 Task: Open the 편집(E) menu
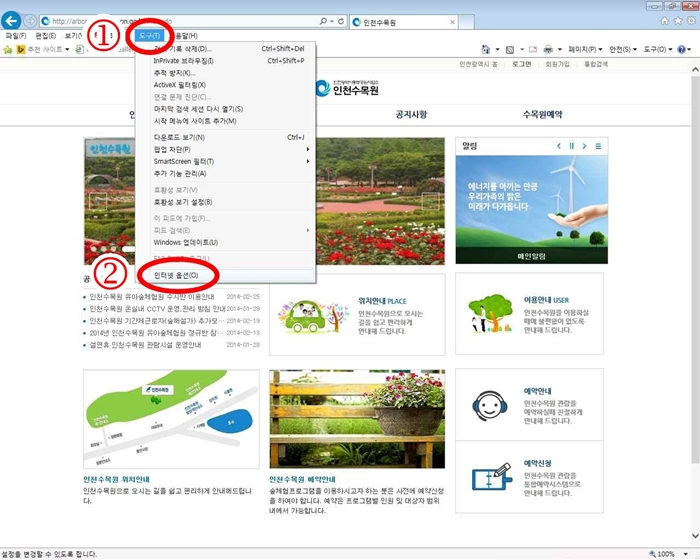click(46, 36)
